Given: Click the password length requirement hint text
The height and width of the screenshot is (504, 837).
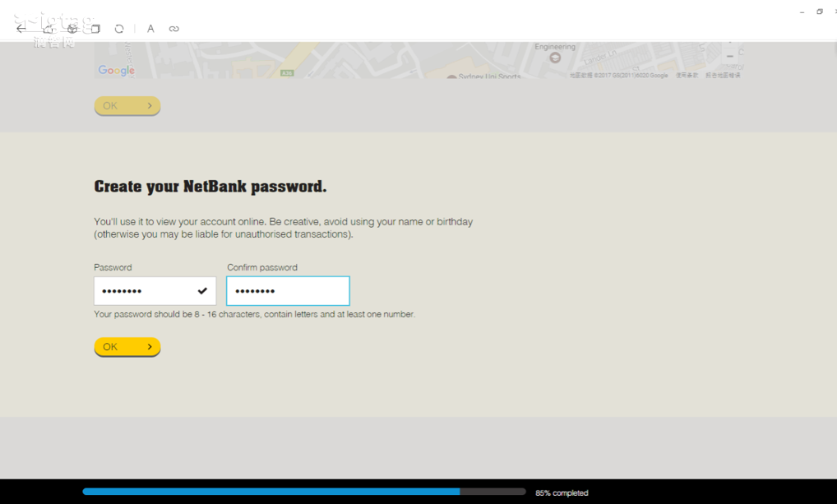Looking at the screenshot, I should pyautogui.click(x=255, y=314).
